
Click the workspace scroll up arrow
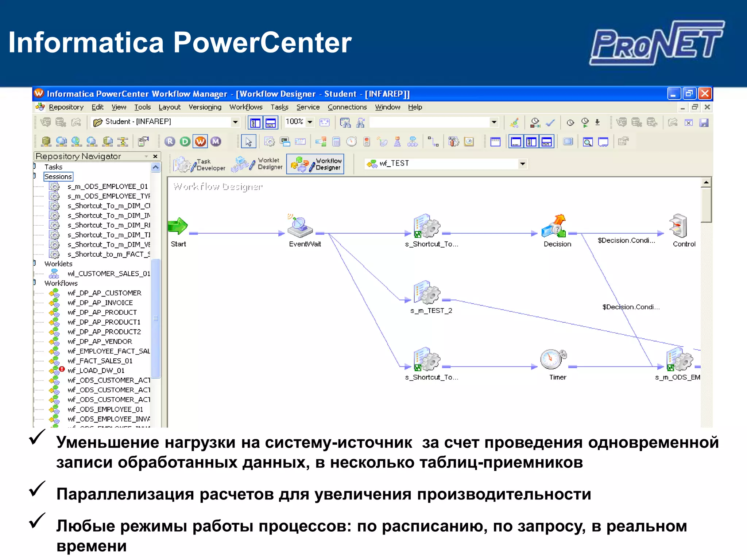706,182
